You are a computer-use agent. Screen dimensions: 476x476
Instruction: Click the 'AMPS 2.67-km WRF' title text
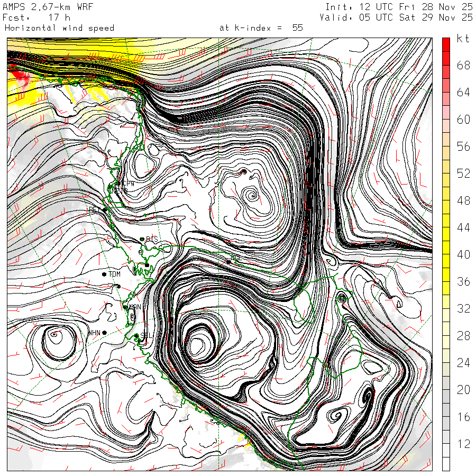pyautogui.click(x=48, y=7)
